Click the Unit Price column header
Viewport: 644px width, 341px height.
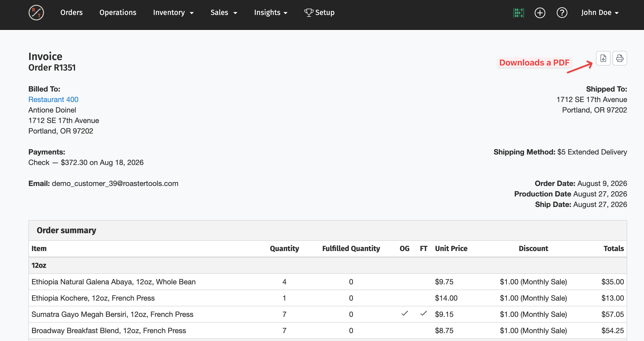[451, 249]
